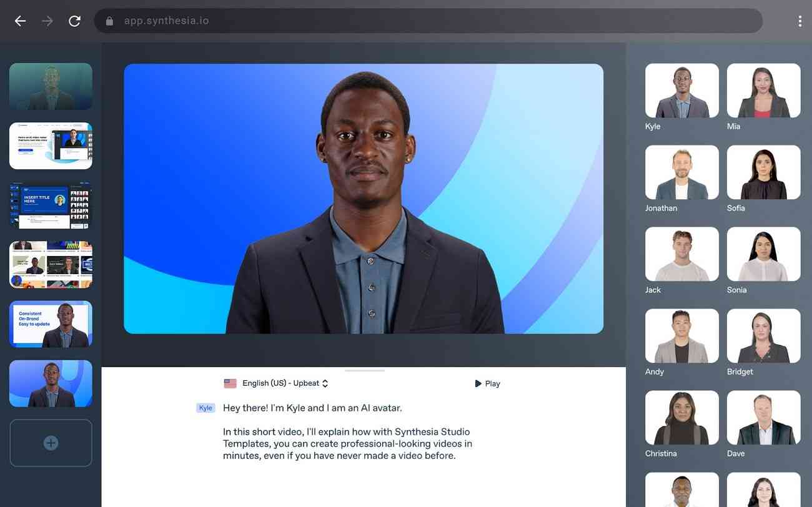Screen dimensions: 812x507
Task: Click the Kyle speaker badge in the script
Action: 205,408
